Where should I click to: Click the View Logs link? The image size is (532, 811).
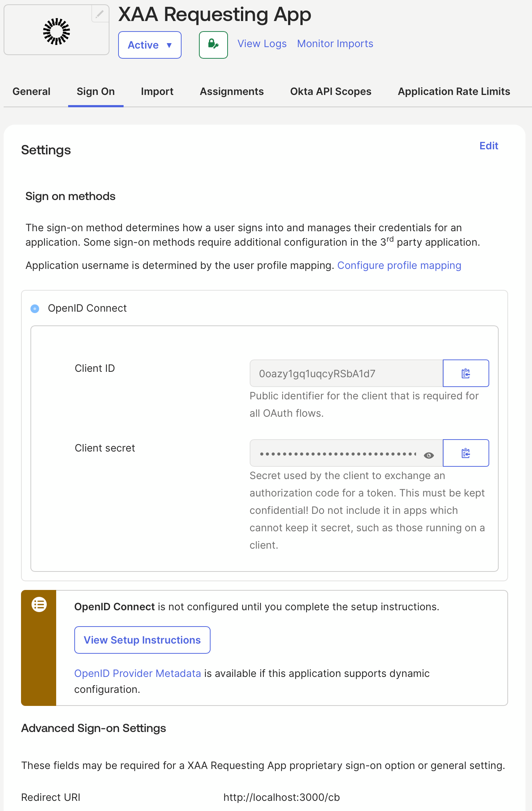click(x=262, y=43)
